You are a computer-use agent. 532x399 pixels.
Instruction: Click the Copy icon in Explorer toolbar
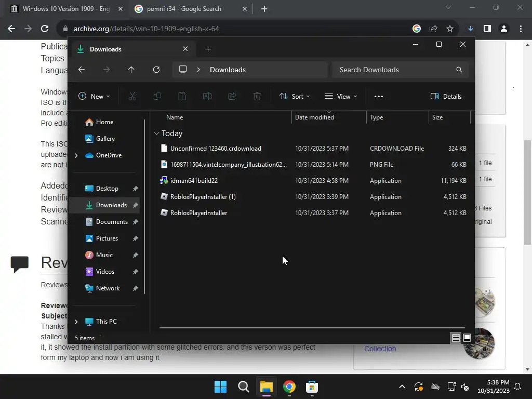tap(157, 96)
